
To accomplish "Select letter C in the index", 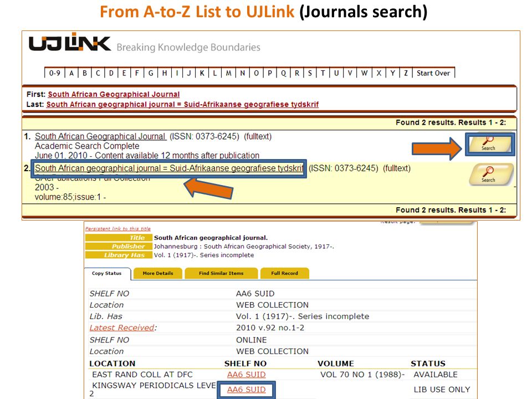I will click(98, 73).
